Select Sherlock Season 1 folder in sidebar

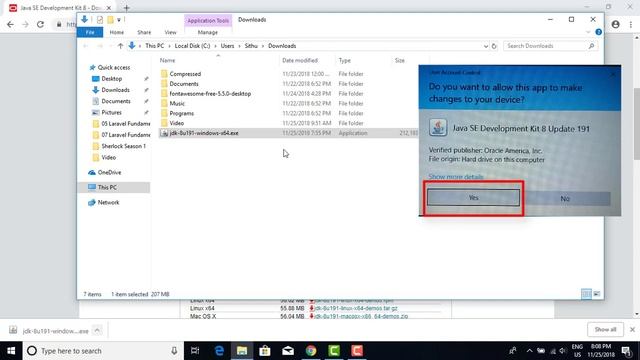[123, 146]
